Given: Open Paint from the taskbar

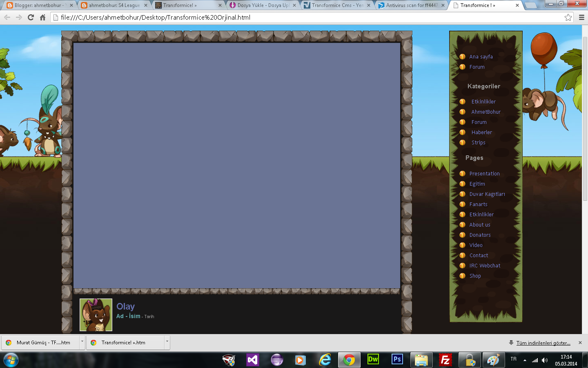Looking at the screenshot, I should point(493,360).
